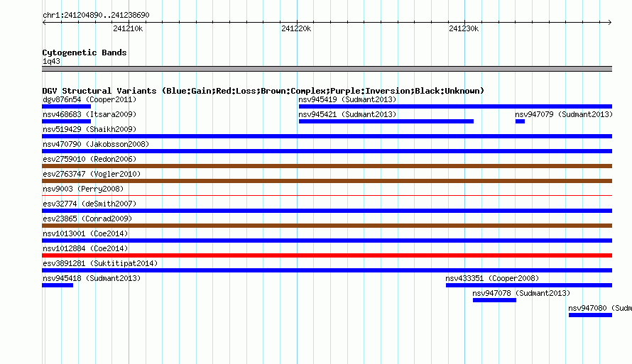Select the short blue bar under nsv945418

click(58, 285)
